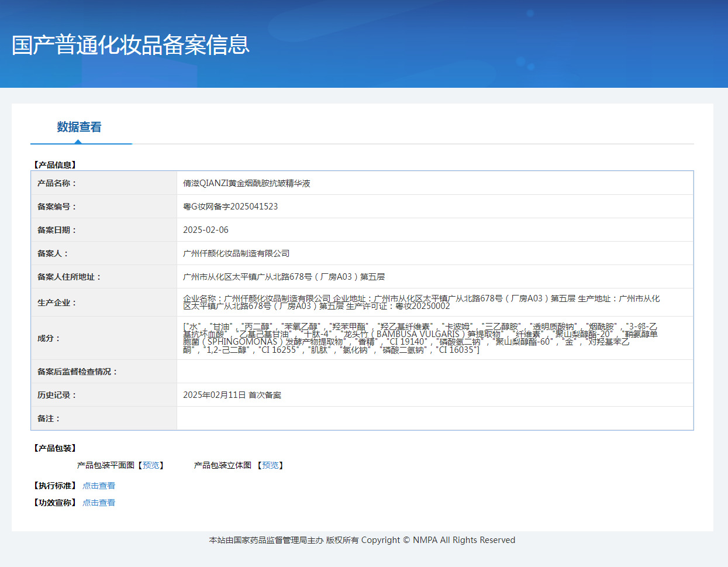Screen dimensions: 728x567
Task: Click the 【产品信息】 section heading
Action: (x=54, y=165)
